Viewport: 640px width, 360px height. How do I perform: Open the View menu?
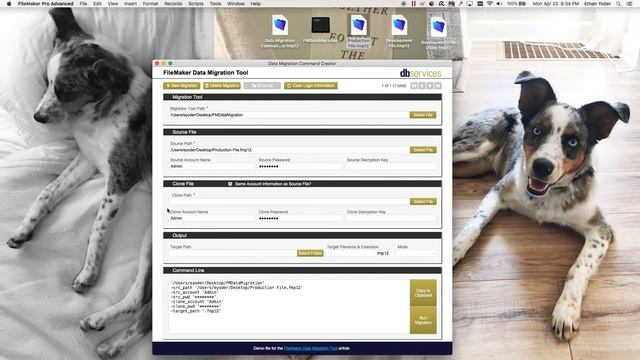tap(113, 4)
